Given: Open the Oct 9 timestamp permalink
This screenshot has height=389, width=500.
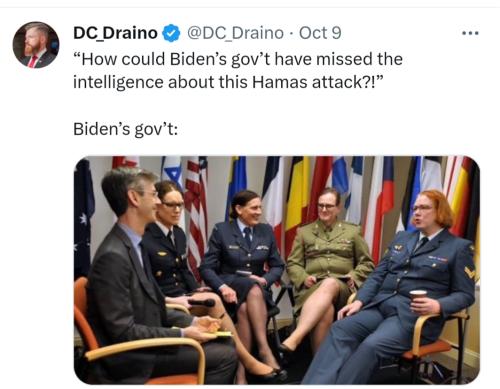Looking at the screenshot, I should [320, 33].
